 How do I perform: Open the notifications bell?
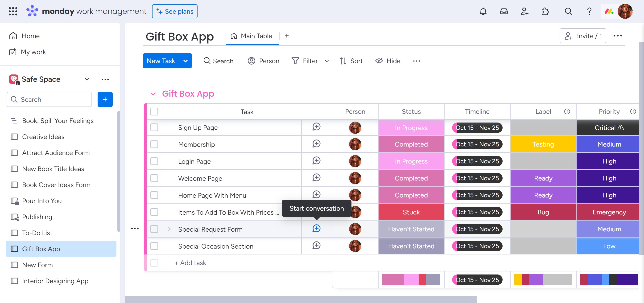[x=483, y=12]
